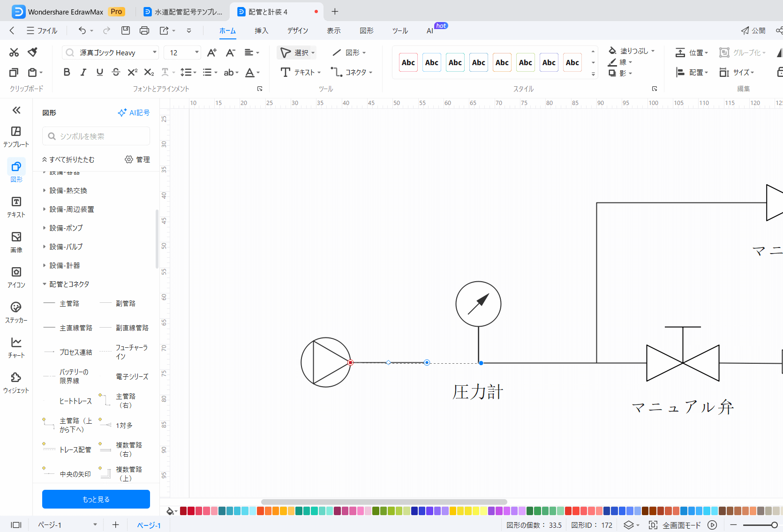
Task: Switch to the 挿入 ribbon tab
Action: pyautogui.click(x=261, y=30)
